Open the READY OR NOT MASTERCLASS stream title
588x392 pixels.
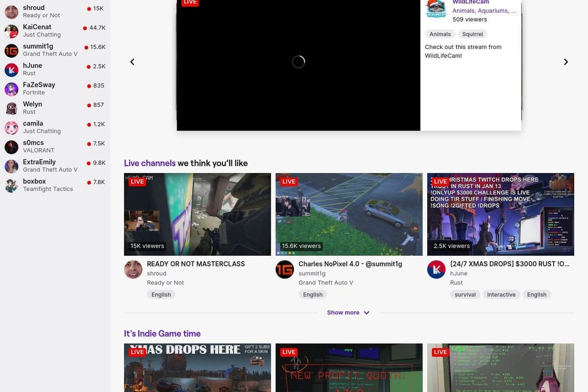195,264
